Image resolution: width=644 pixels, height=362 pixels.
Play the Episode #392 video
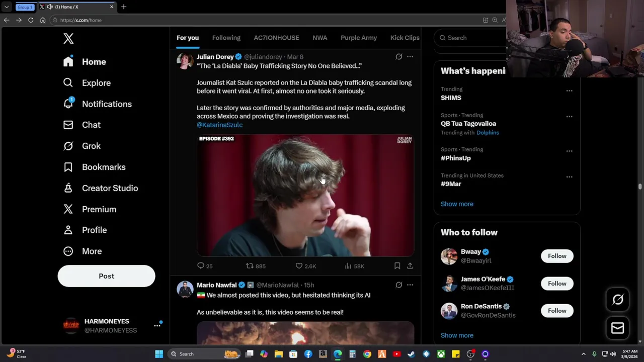pyautogui.click(x=305, y=196)
